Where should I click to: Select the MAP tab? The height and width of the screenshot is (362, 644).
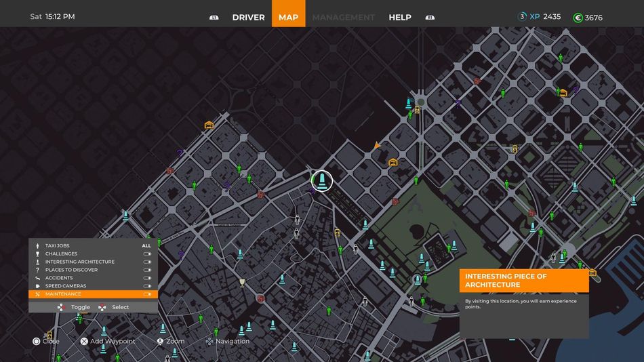click(x=288, y=14)
